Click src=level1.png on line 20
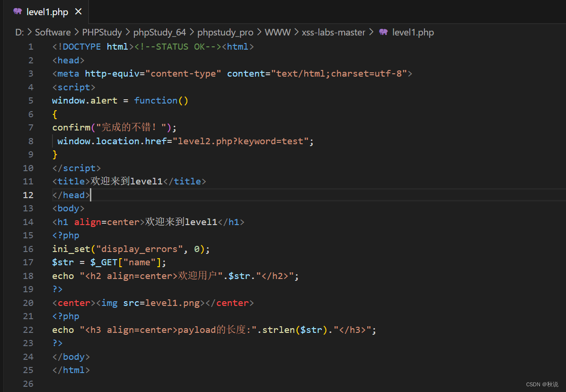 (x=161, y=303)
